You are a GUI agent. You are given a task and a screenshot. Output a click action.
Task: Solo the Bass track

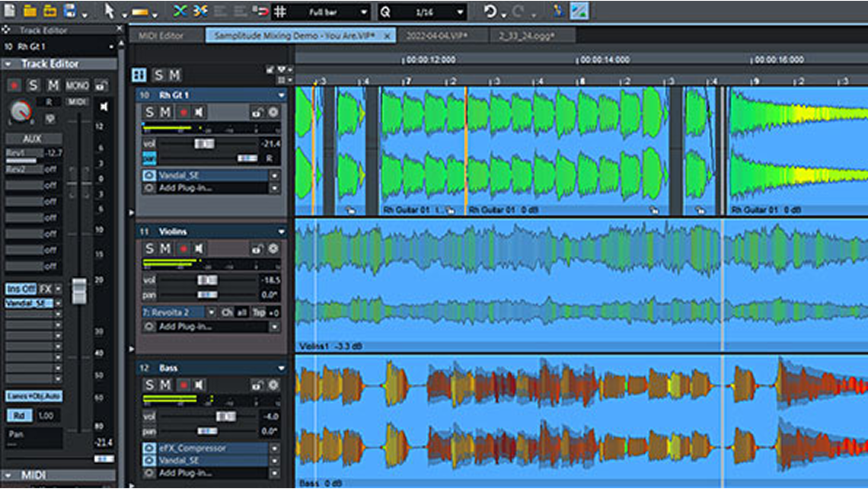pyautogui.click(x=149, y=385)
